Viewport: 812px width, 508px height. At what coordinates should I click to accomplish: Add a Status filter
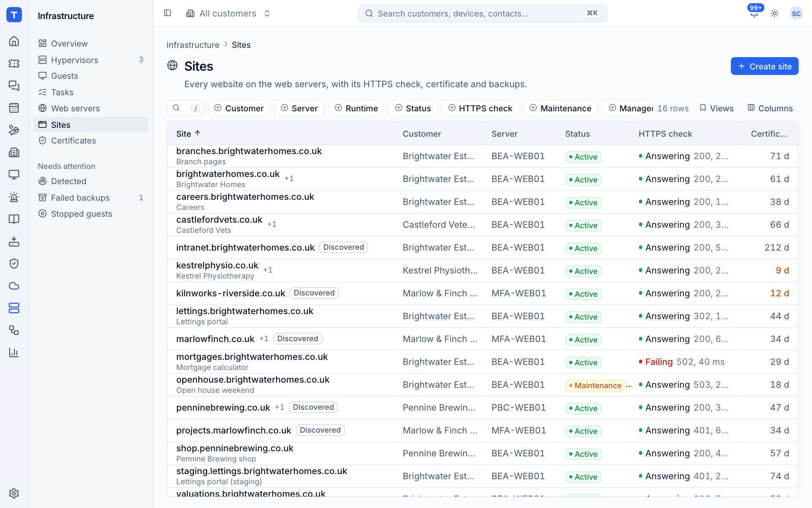[x=413, y=108]
